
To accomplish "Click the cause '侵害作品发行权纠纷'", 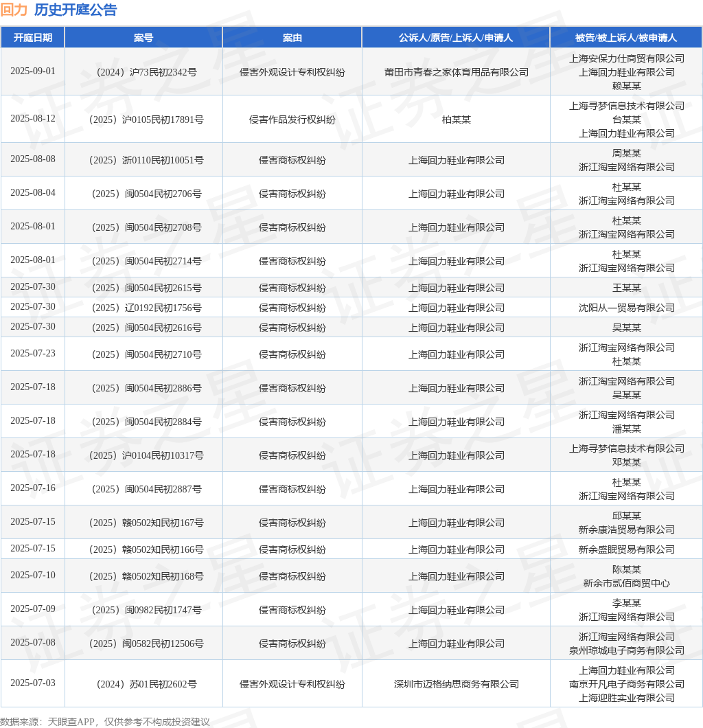I will coord(292,120).
